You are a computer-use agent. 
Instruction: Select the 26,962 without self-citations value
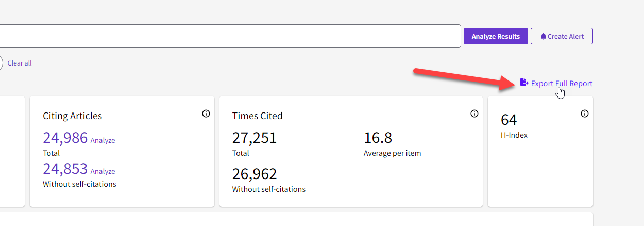coord(255,174)
